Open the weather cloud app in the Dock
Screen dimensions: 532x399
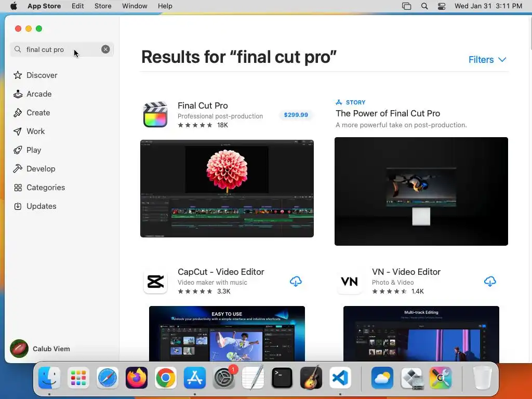click(x=382, y=378)
